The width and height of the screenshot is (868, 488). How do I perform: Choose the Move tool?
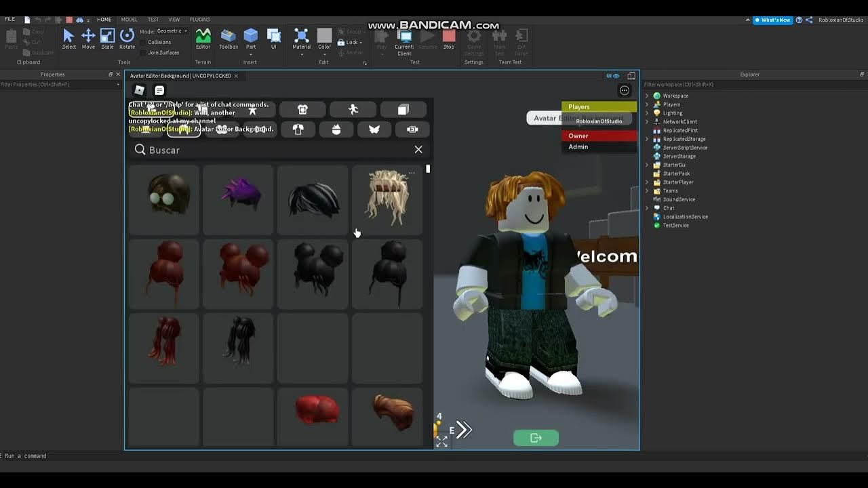88,39
